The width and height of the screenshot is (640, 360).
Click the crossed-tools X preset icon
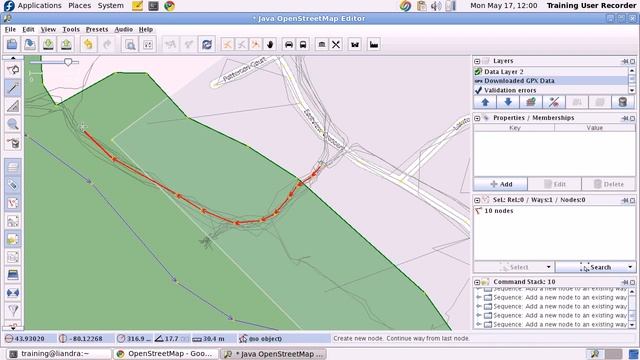click(336, 44)
